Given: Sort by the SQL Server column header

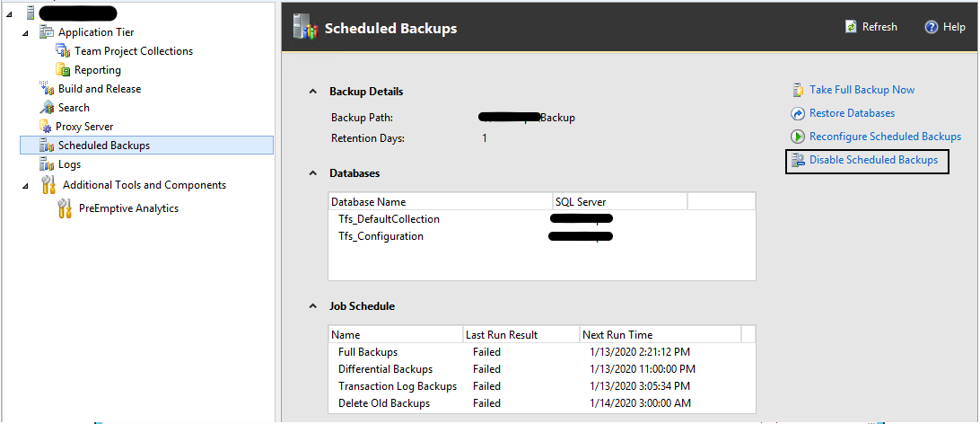Looking at the screenshot, I should (620, 201).
